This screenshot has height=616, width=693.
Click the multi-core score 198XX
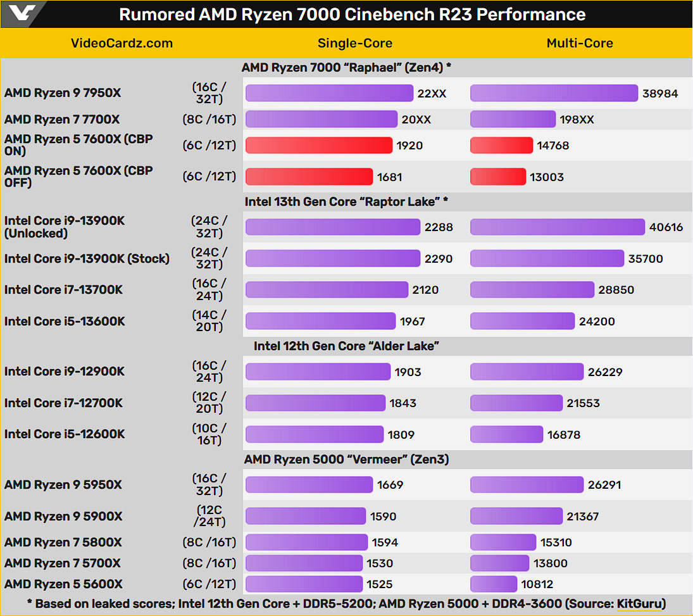pyautogui.click(x=577, y=120)
